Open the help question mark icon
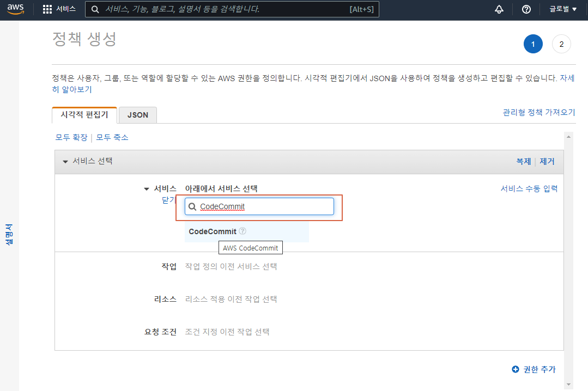 [526, 9]
